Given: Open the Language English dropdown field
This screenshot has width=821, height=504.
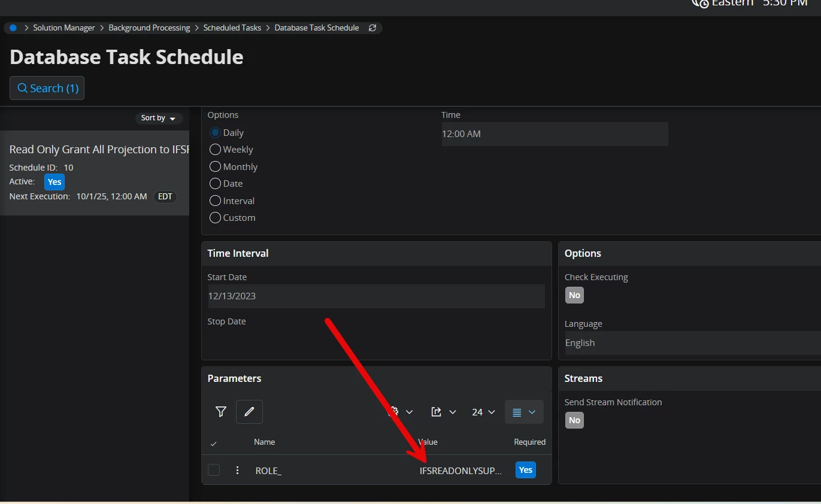Looking at the screenshot, I should [692, 343].
